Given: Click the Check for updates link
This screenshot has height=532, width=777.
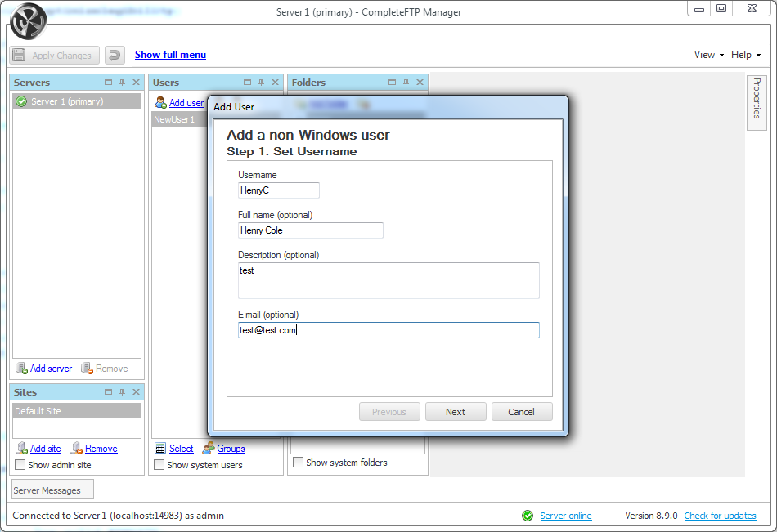Looking at the screenshot, I should (720, 516).
